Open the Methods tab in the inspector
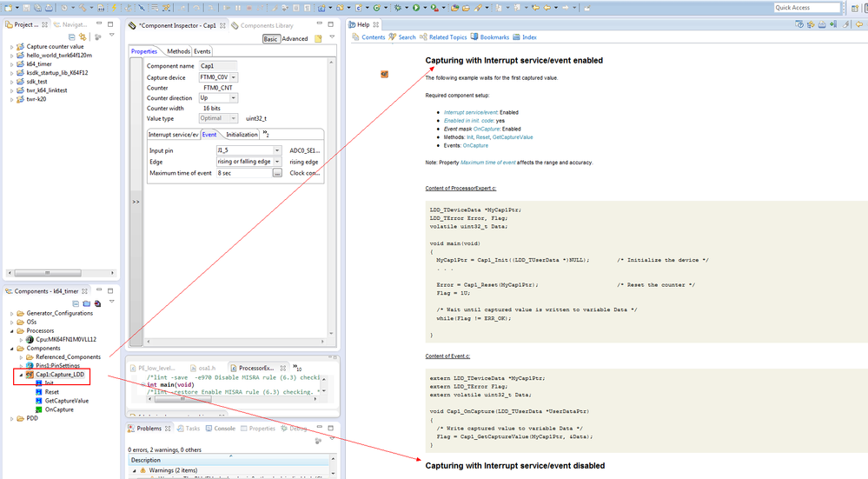The width and height of the screenshot is (868, 479). click(178, 51)
